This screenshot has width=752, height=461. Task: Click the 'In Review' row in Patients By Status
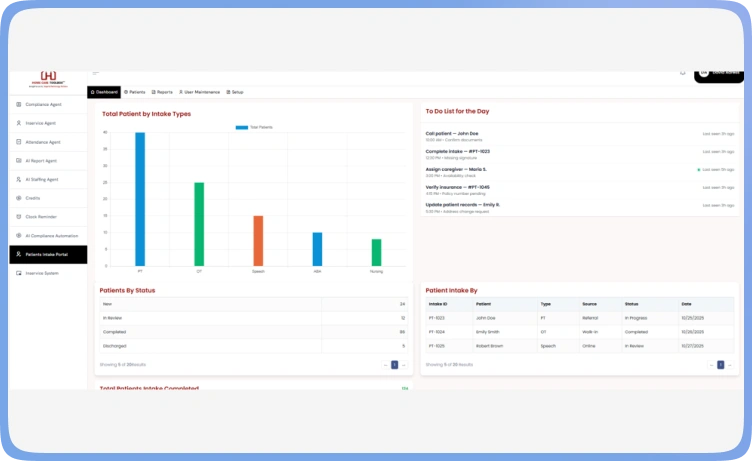[254, 318]
